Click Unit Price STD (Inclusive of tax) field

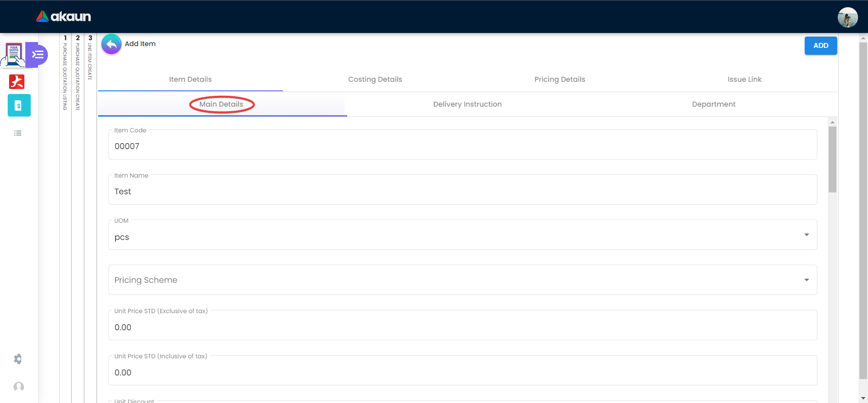462,370
